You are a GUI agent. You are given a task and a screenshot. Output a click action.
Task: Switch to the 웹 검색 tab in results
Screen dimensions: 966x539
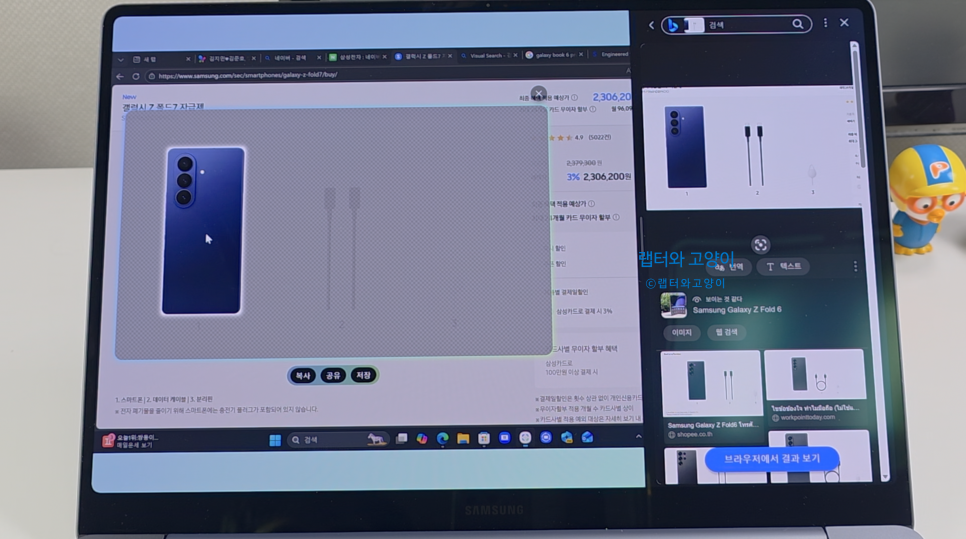(726, 332)
